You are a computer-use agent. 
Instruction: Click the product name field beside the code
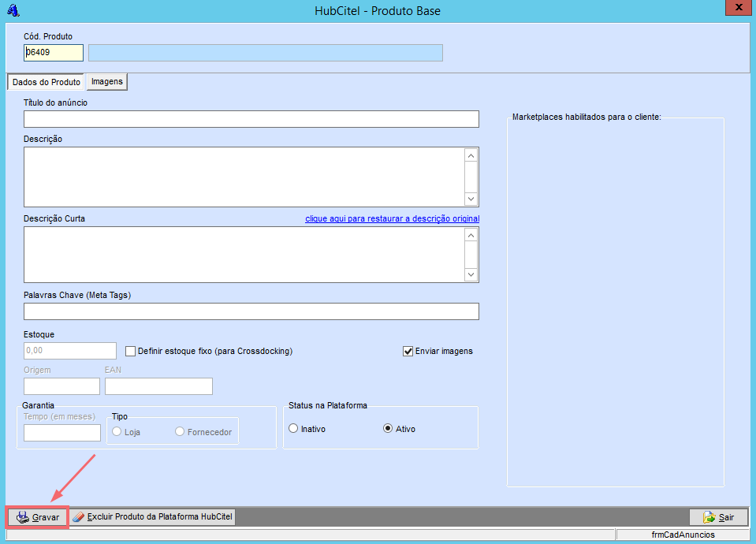266,53
